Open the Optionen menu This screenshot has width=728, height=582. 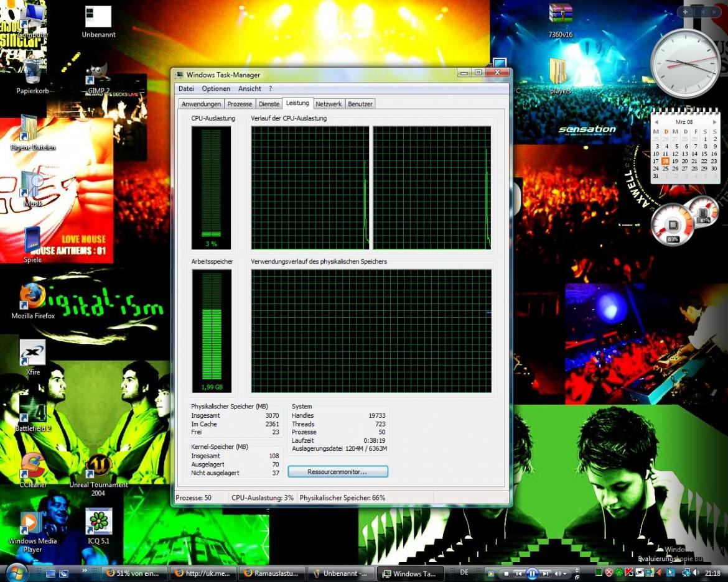click(216, 89)
